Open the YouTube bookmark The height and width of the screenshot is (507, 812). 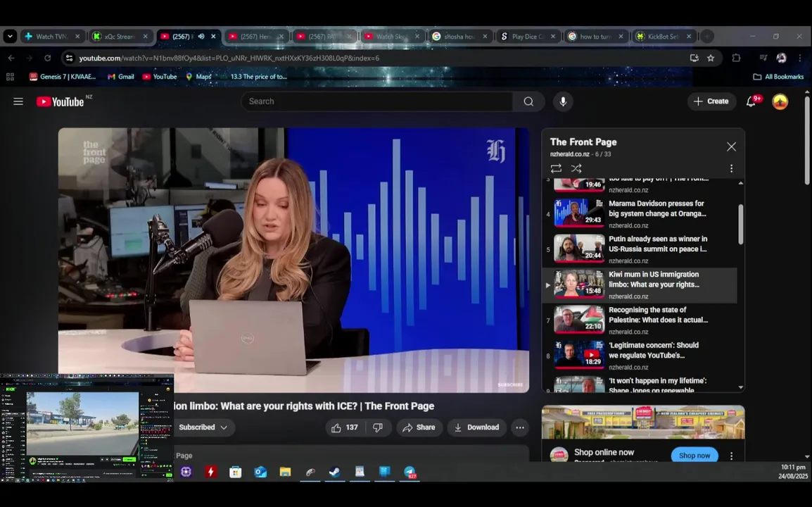tap(160, 77)
